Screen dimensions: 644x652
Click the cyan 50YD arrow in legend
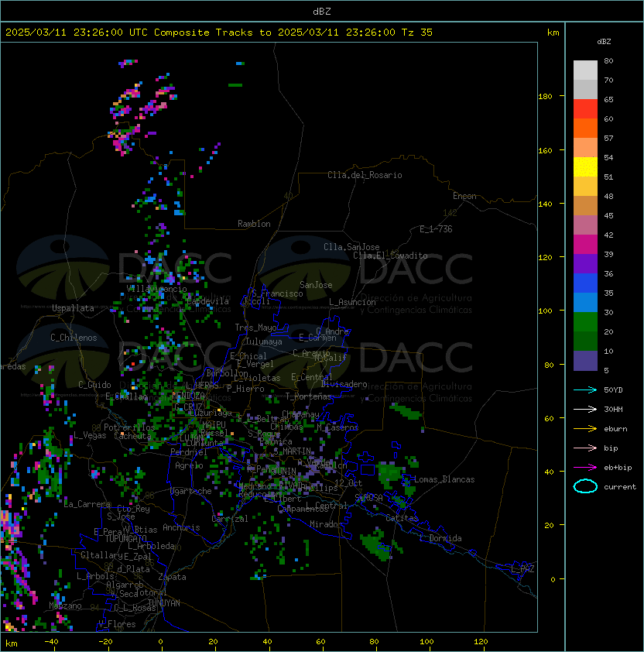(x=585, y=390)
